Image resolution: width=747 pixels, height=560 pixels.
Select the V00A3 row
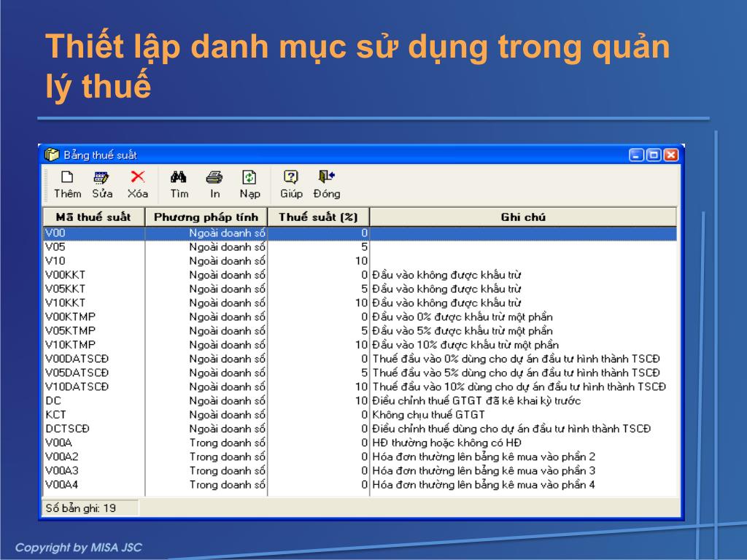tap(360, 470)
